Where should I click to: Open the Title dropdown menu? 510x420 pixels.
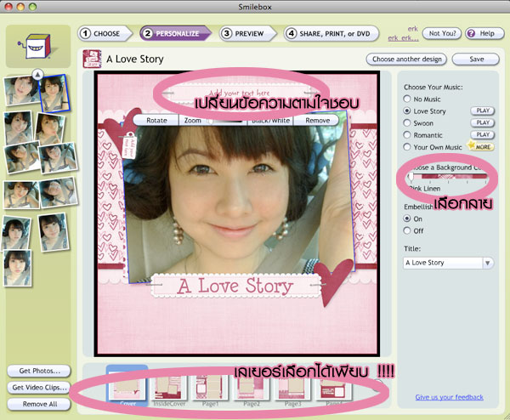tap(488, 263)
